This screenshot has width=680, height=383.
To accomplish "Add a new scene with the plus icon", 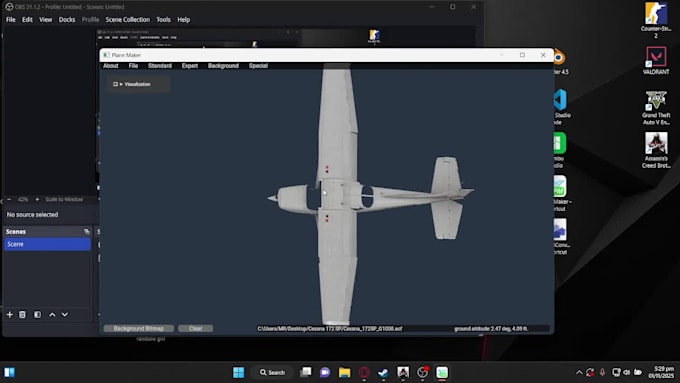I will tap(10, 314).
